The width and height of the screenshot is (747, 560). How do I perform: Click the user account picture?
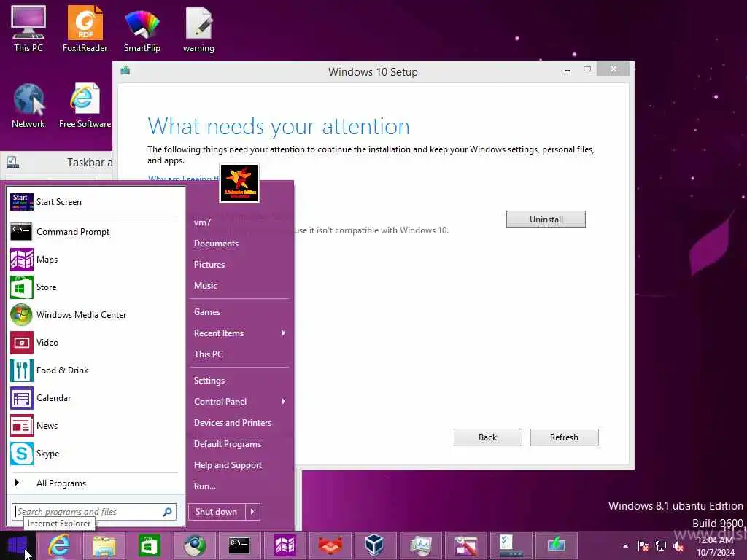point(239,183)
